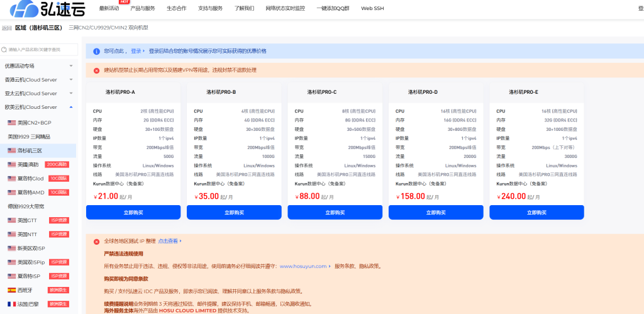This screenshot has width=644, height=314.
Task: Select 德国9929大带宽 in sidebar
Action: [x=26, y=206]
